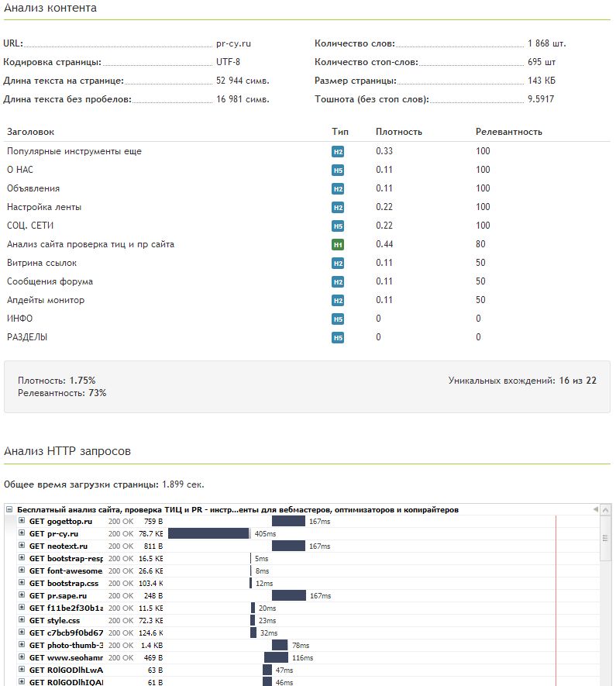Click the green H1 badge for Анализ сайта

point(337,245)
